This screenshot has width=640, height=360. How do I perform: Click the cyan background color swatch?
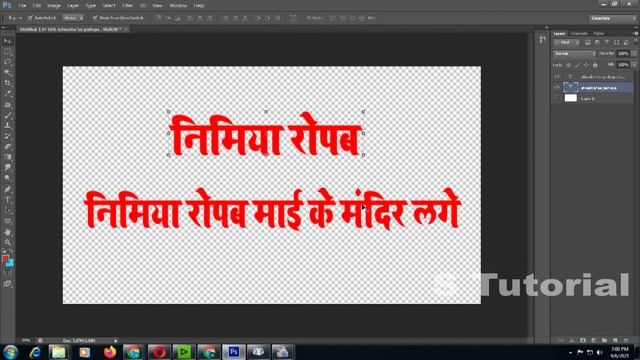click(x=10, y=263)
